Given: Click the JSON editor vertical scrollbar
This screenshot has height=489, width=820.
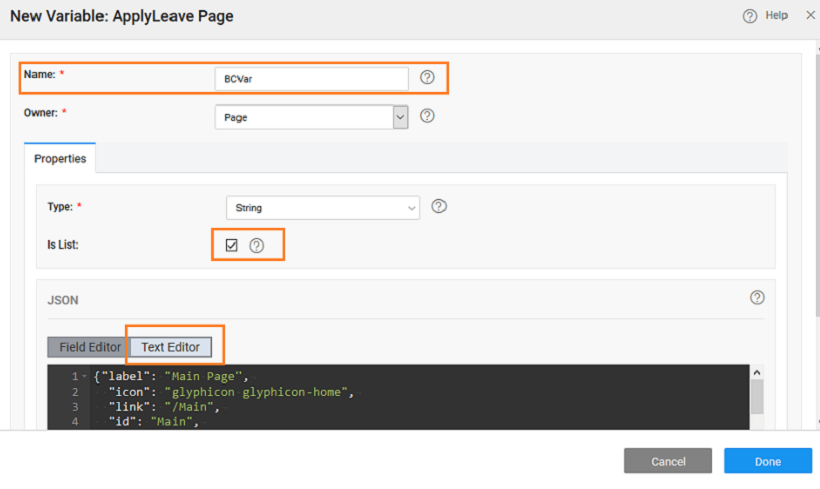Looking at the screenshot, I should (757, 396).
